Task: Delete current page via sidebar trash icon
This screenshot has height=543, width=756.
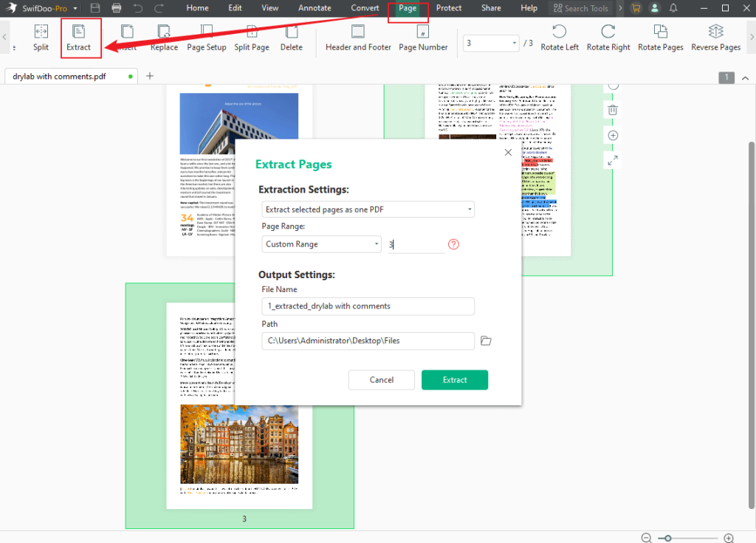Action: pyautogui.click(x=612, y=109)
